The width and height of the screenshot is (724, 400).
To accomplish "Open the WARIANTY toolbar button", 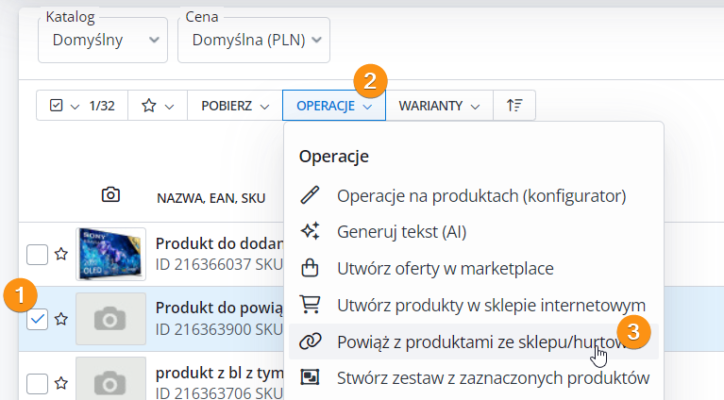I will click(x=439, y=105).
